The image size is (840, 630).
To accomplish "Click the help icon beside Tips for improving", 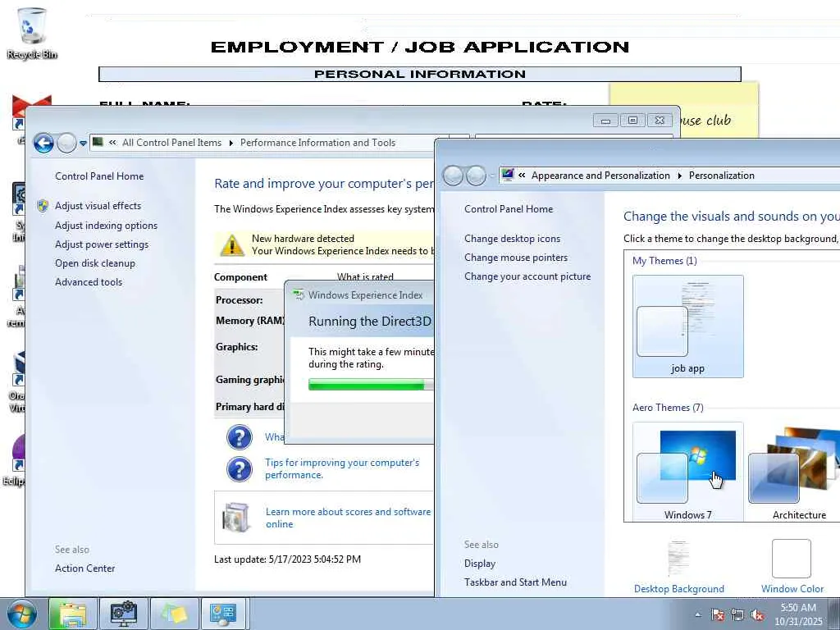I will (240, 469).
